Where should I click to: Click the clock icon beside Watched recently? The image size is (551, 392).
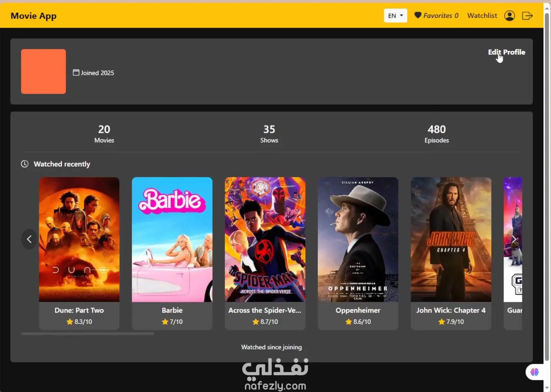pyautogui.click(x=25, y=164)
